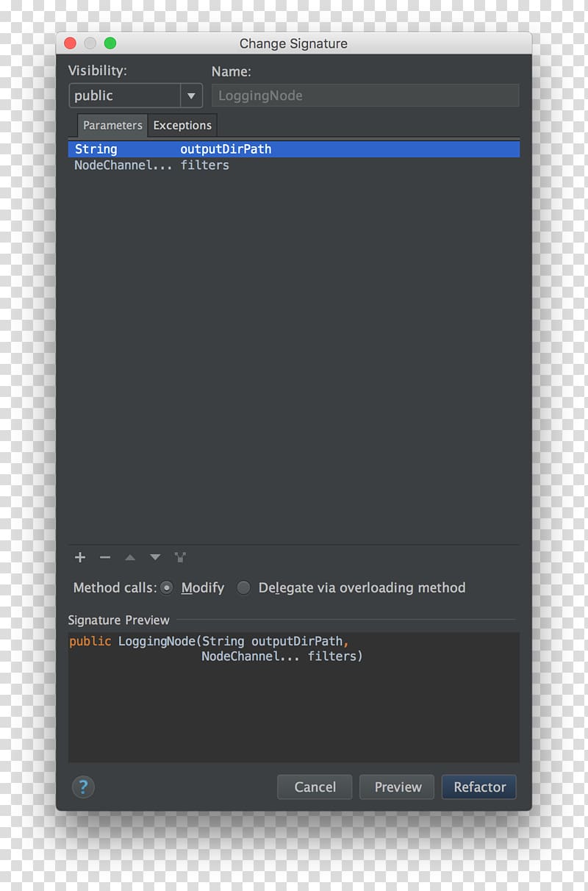Click the green zoom window button

(110, 43)
